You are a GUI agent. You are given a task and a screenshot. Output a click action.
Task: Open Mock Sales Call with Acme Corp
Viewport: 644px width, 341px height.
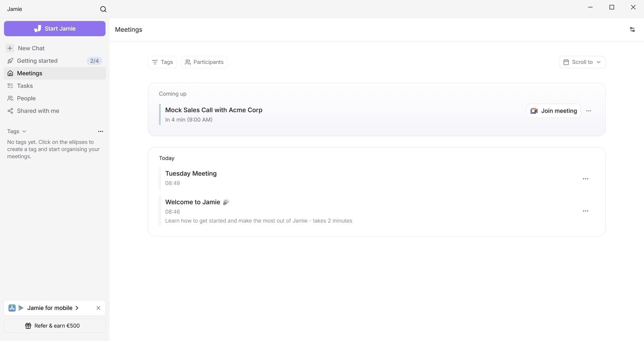tap(214, 110)
